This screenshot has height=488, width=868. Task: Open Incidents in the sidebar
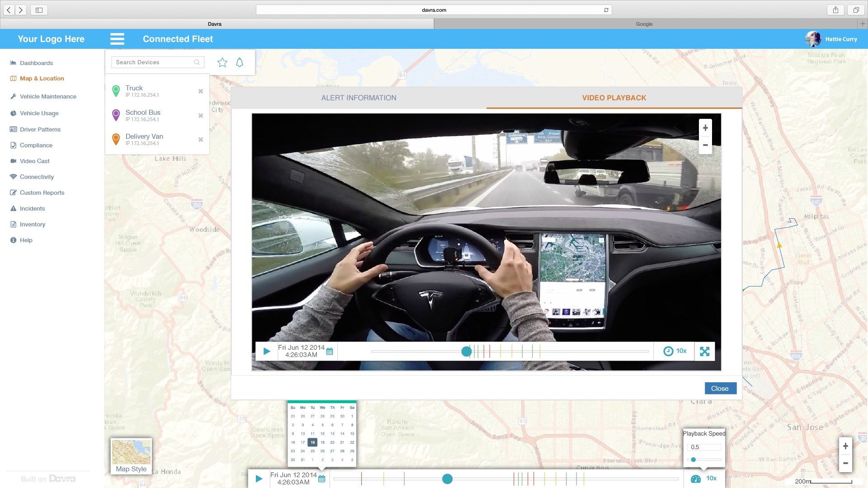(x=28, y=208)
